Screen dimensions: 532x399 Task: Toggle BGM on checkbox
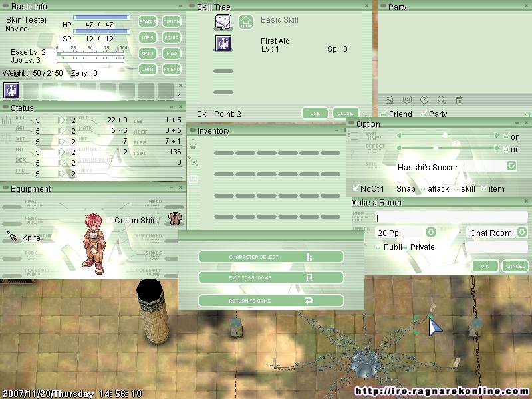point(506,136)
